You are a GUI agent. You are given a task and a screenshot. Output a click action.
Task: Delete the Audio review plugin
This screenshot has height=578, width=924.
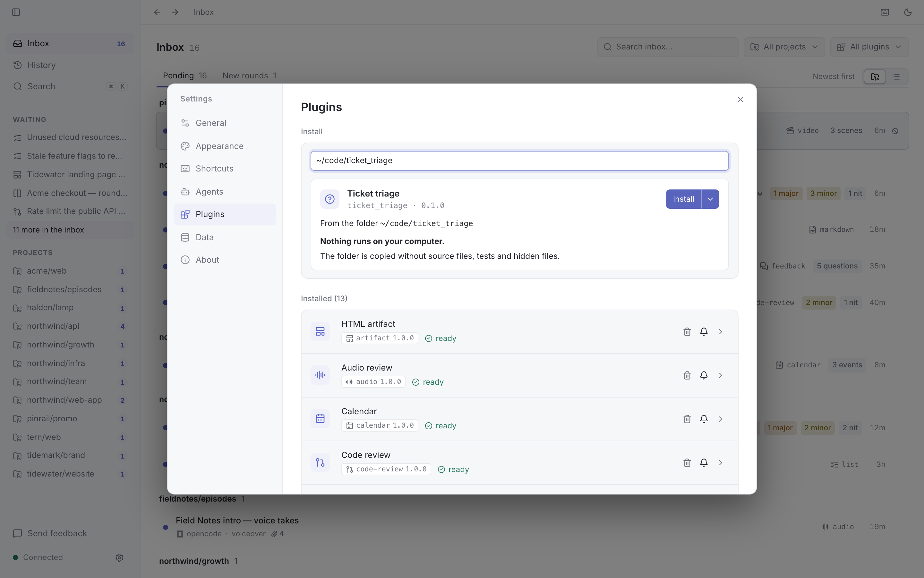(x=687, y=375)
